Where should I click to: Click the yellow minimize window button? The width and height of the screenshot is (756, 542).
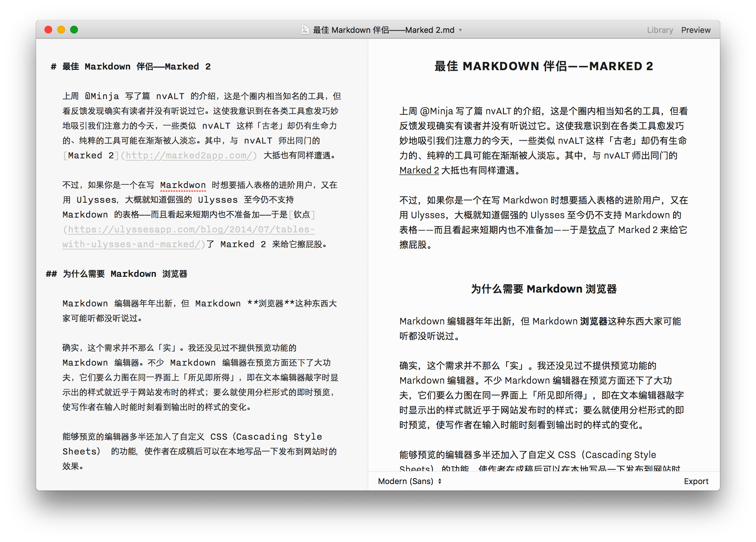click(x=61, y=30)
